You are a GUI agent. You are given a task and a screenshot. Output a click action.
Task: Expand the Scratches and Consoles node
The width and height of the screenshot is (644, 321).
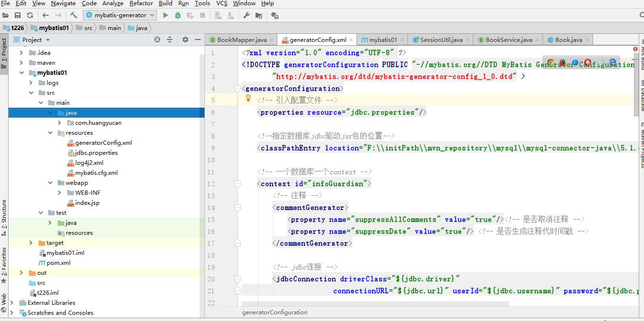12,313
